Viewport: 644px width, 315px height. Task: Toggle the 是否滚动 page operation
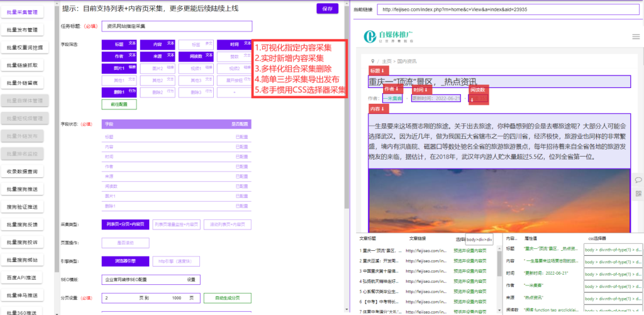click(125, 243)
